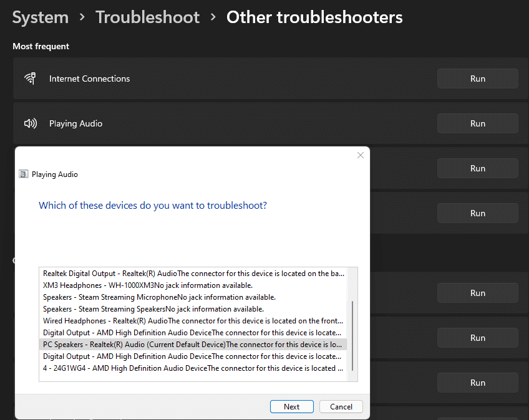Click the Internet Connections wifi icon
Screen dimensions: 529x420
click(x=30, y=79)
